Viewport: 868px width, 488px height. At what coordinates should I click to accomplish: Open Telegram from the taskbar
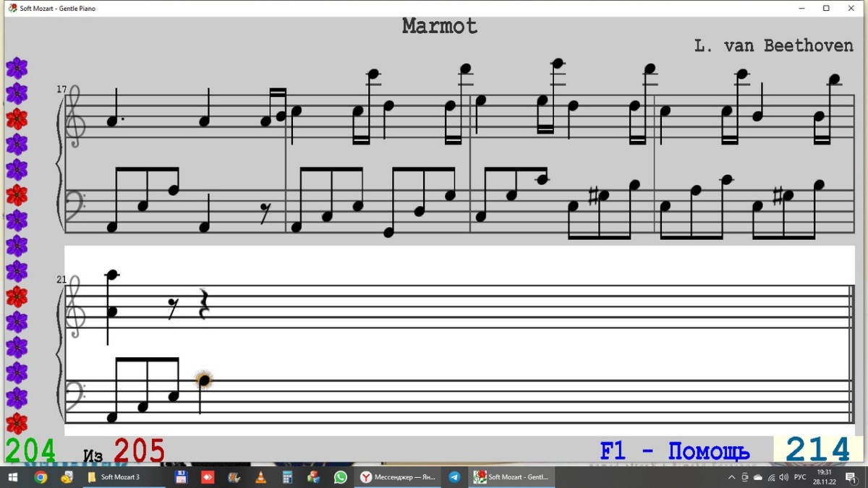pos(454,477)
